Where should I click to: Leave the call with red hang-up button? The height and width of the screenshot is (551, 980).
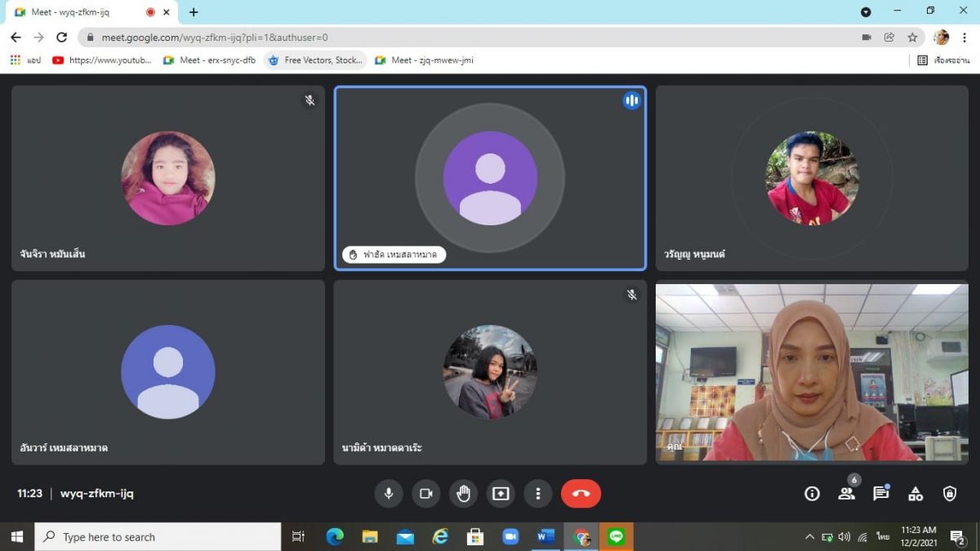(581, 493)
